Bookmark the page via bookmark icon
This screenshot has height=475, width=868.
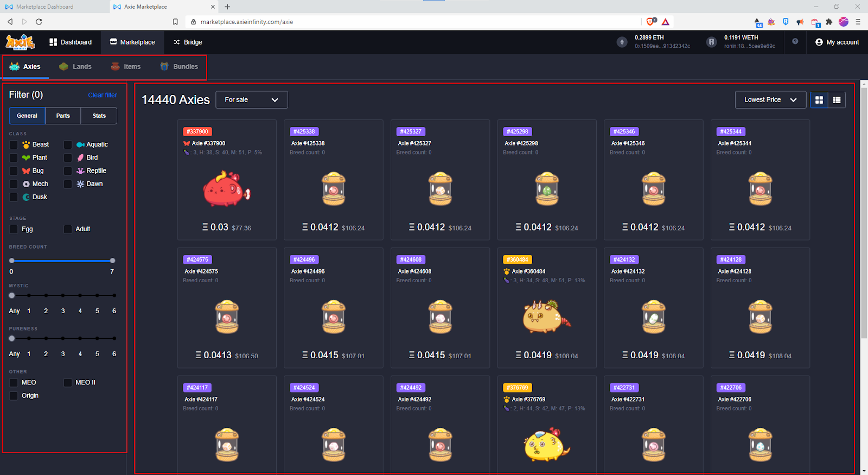[x=175, y=22]
